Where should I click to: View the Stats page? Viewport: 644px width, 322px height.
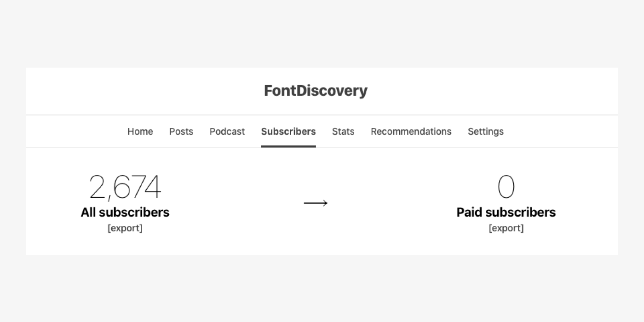point(343,132)
